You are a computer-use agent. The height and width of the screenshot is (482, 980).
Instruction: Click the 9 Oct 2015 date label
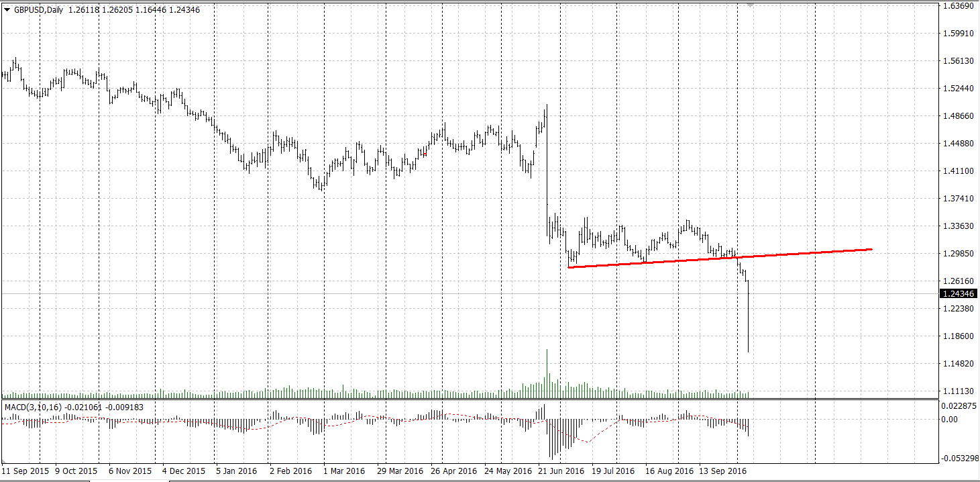tap(76, 471)
